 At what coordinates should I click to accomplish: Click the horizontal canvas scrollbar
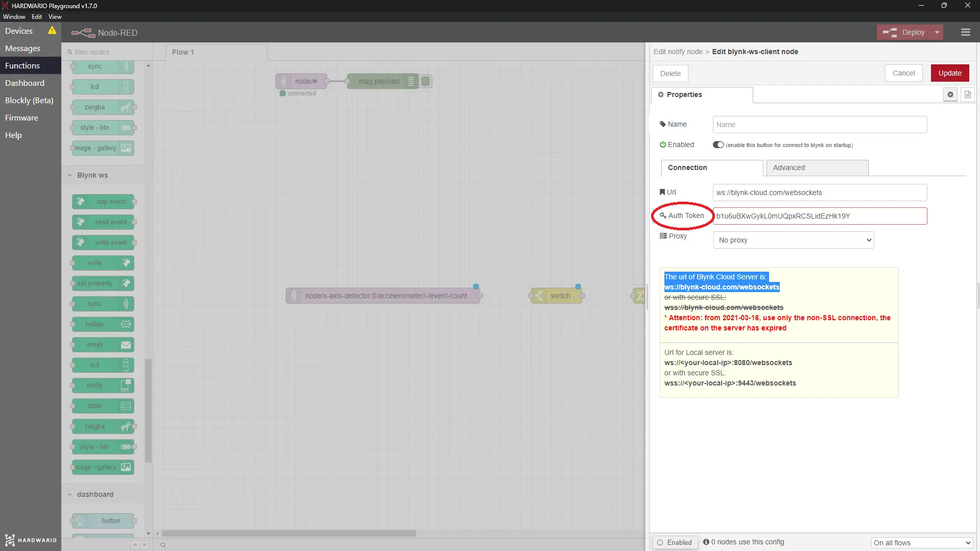(x=289, y=533)
